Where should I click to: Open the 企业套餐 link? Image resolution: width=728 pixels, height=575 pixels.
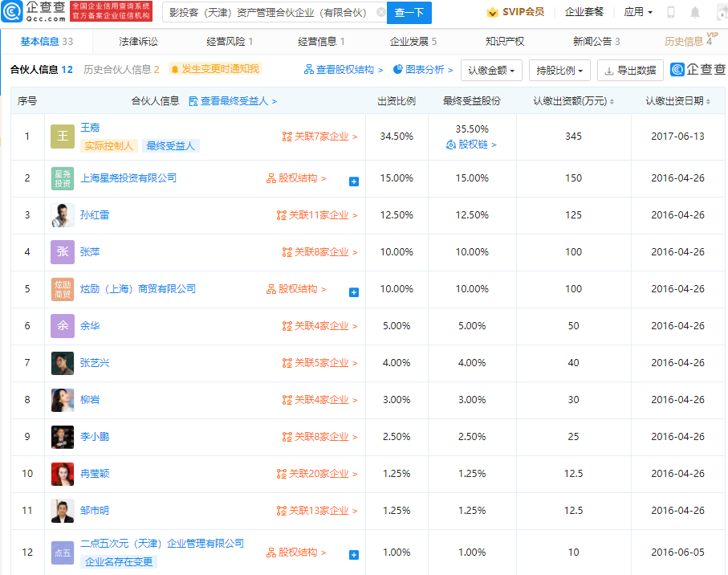584,12
